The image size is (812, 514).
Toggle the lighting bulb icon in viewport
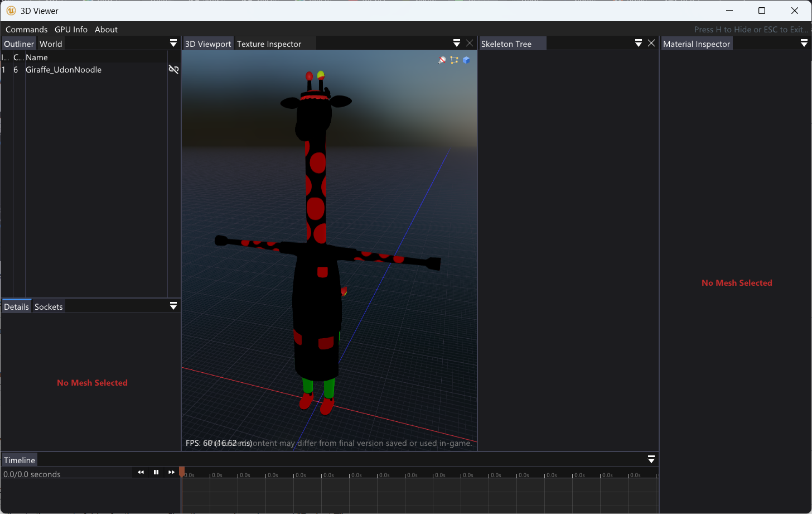[442, 60]
